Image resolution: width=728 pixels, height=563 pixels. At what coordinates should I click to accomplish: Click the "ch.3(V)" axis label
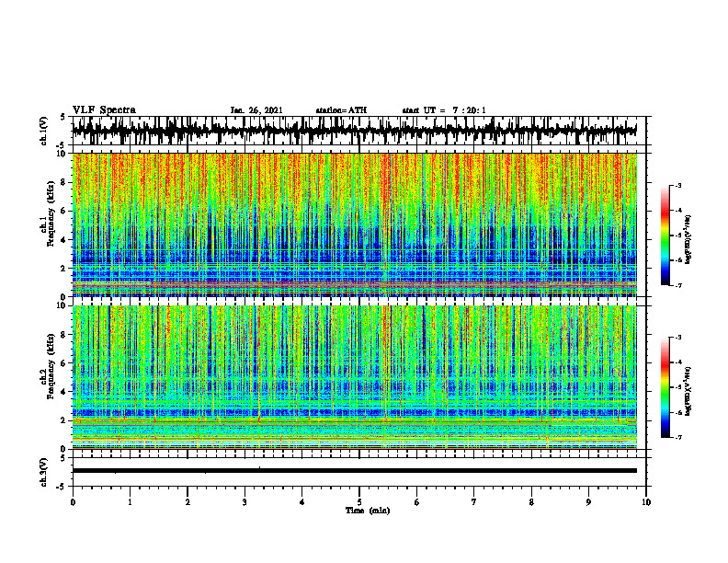(x=44, y=472)
